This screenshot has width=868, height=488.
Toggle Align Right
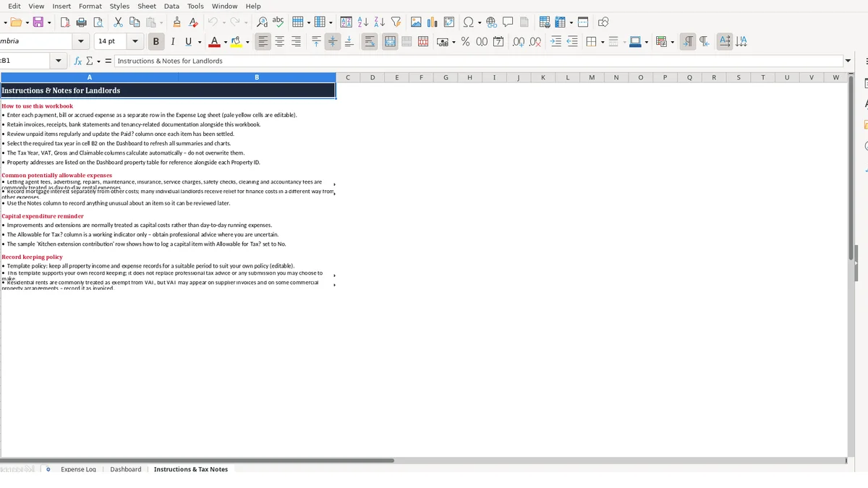click(295, 42)
